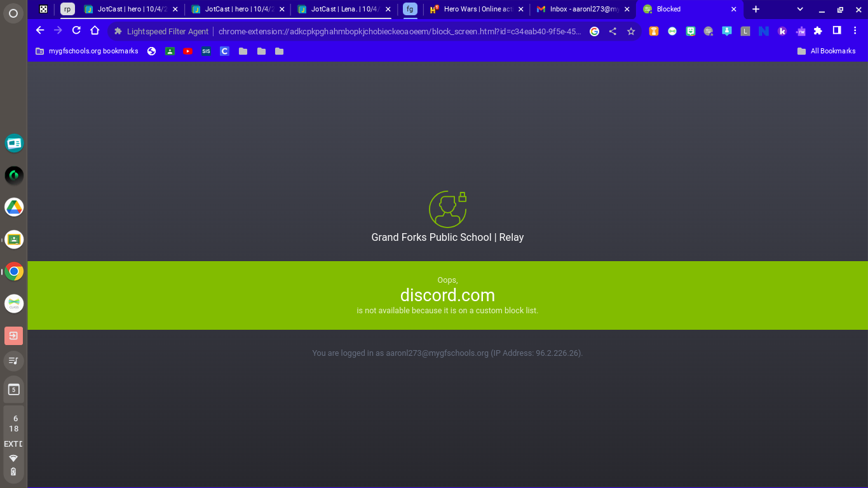Image resolution: width=868 pixels, height=488 pixels.
Task: Open the calendar date 5 shelf button
Action: pyautogui.click(x=14, y=390)
